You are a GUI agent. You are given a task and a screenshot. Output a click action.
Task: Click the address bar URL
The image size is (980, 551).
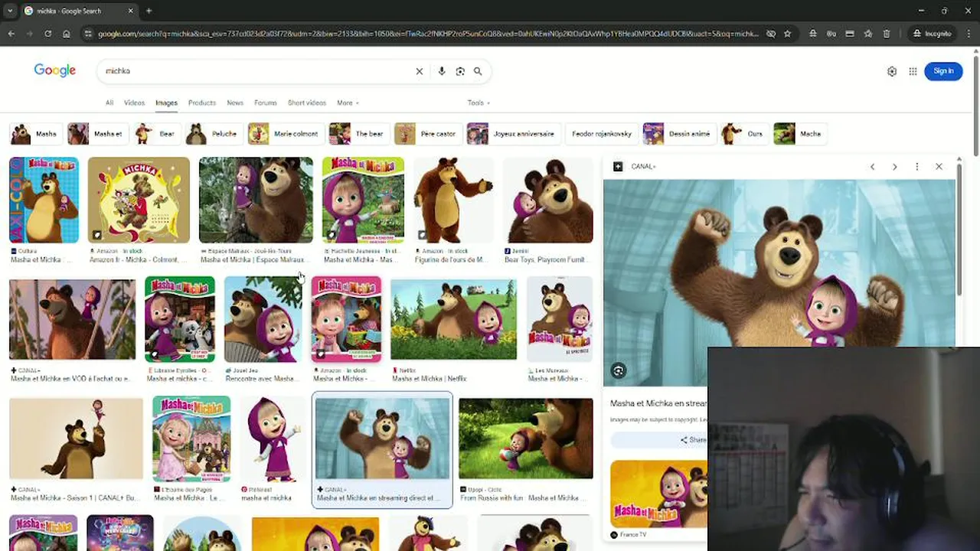[428, 34]
